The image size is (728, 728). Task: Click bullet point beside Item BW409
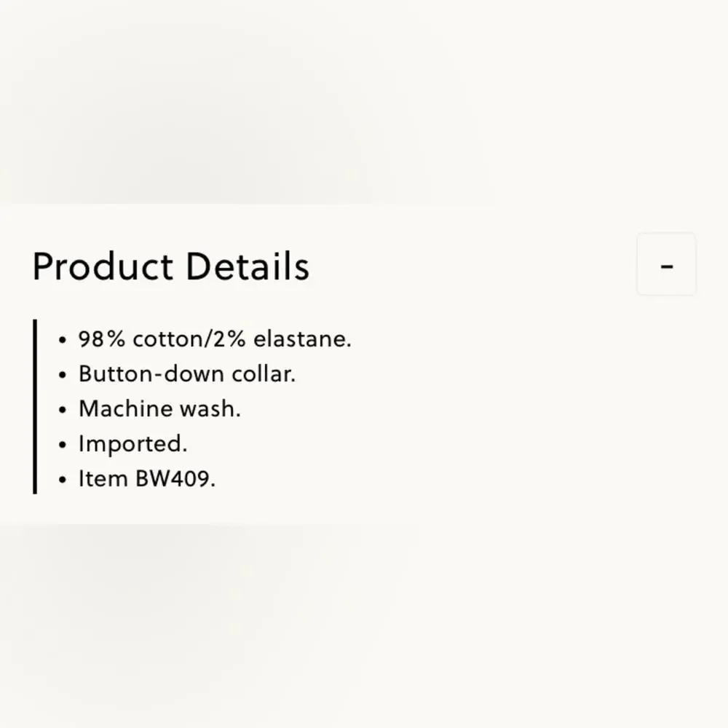point(63,480)
